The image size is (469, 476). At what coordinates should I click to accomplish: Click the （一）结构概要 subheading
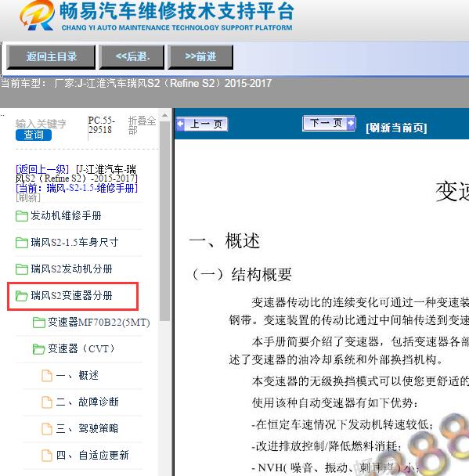[242, 274]
